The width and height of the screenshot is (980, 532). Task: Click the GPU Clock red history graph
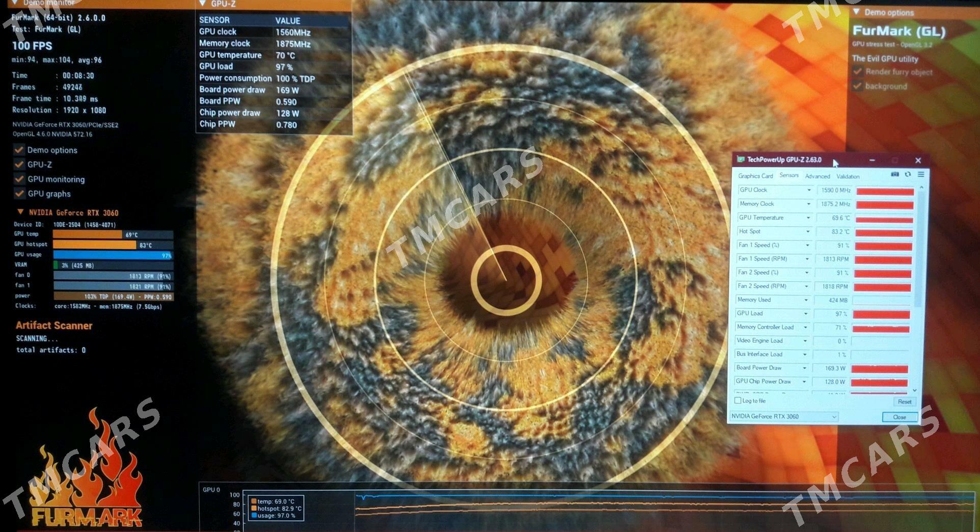click(885, 191)
